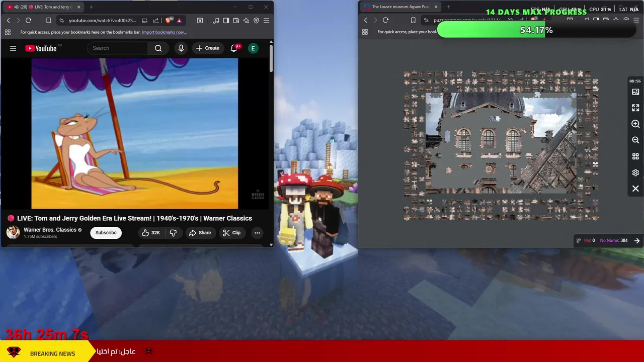644x362 pixels.
Task: Close the puzzle with the X icon
Action: click(635, 189)
